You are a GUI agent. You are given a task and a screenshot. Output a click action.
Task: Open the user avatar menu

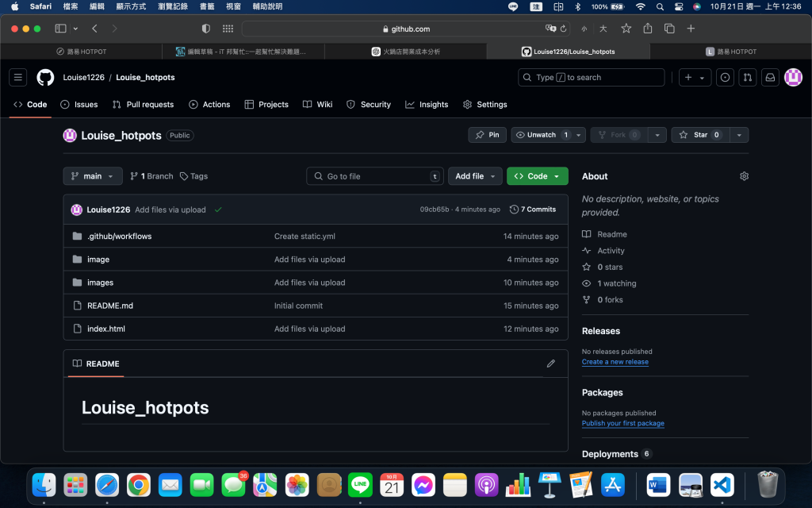793,77
